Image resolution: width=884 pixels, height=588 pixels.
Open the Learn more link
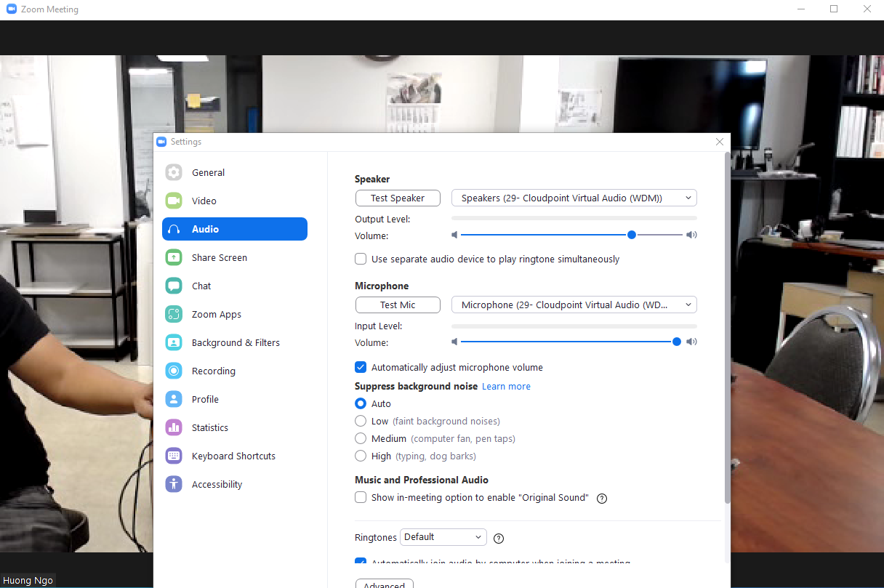[x=506, y=386]
